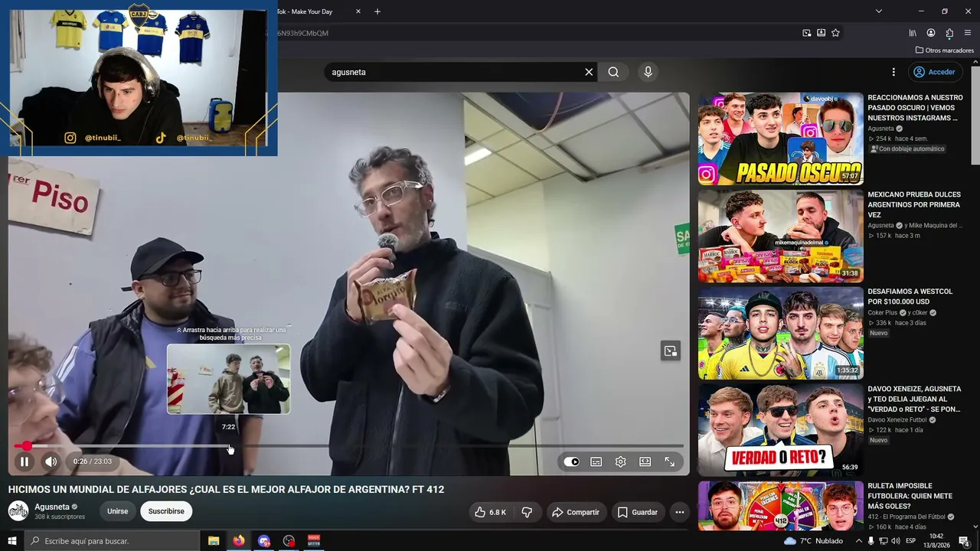980x551 pixels.
Task: Open the Westcol challenge video thumbnail
Action: [780, 334]
